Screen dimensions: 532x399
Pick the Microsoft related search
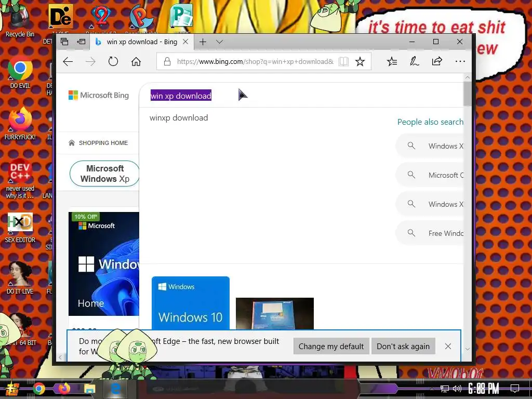[430, 175]
